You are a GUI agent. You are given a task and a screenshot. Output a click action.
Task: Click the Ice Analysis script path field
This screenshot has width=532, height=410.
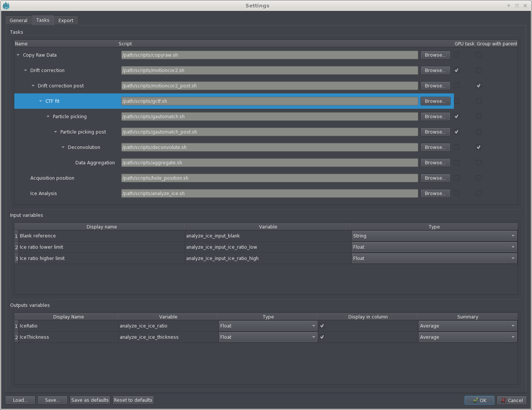tap(269, 194)
